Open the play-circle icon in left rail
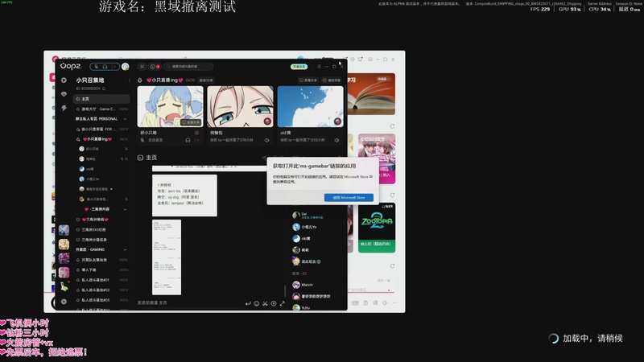Screen dimensions: 644x362 (64, 80)
